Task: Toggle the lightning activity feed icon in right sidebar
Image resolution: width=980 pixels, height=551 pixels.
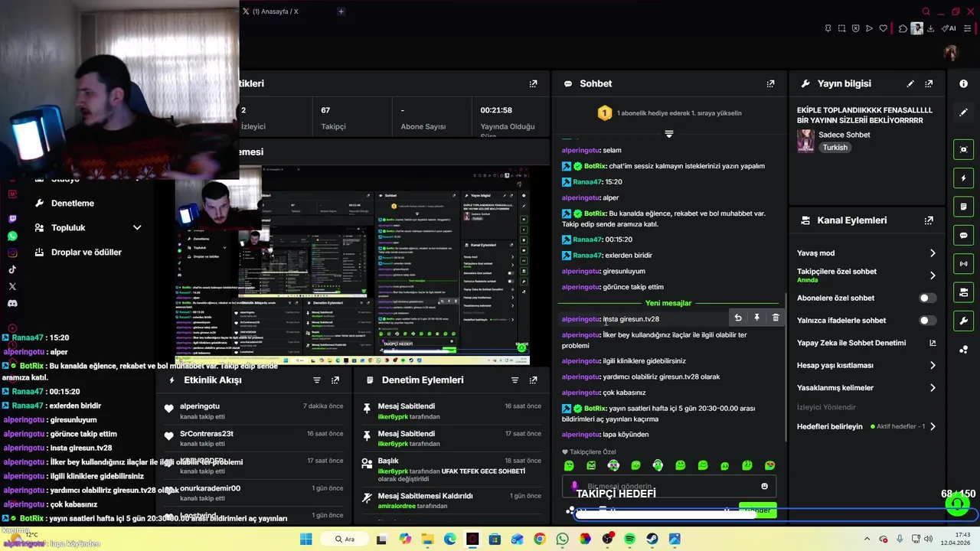Action: [963, 178]
